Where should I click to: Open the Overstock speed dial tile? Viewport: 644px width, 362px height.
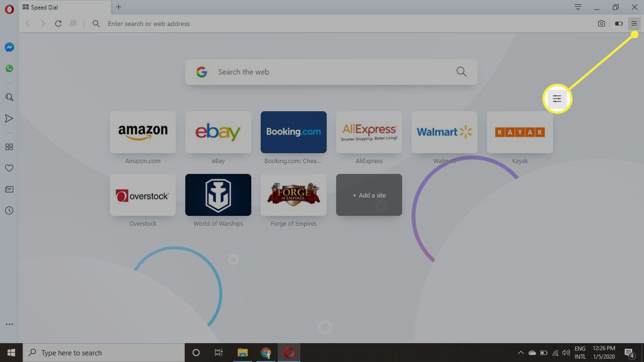pos(143,195)
